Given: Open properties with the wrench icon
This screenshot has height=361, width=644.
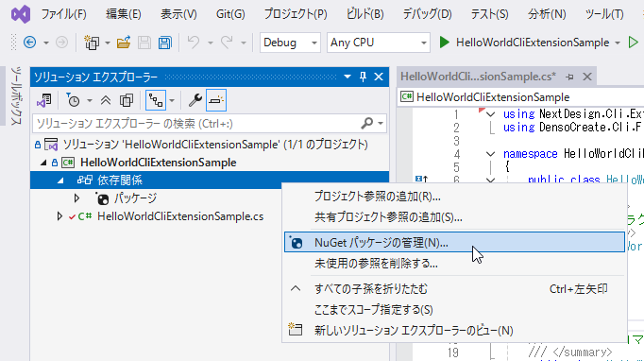Looking at the screenshot, I should coord(195,100).
